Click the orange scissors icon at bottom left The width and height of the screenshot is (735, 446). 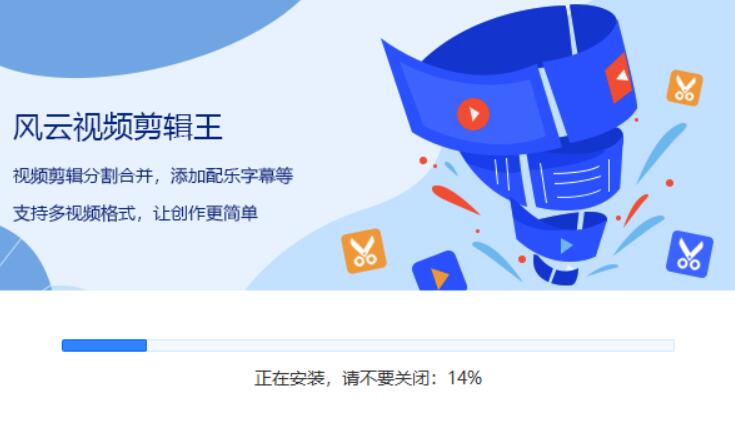tap(364, 251)
